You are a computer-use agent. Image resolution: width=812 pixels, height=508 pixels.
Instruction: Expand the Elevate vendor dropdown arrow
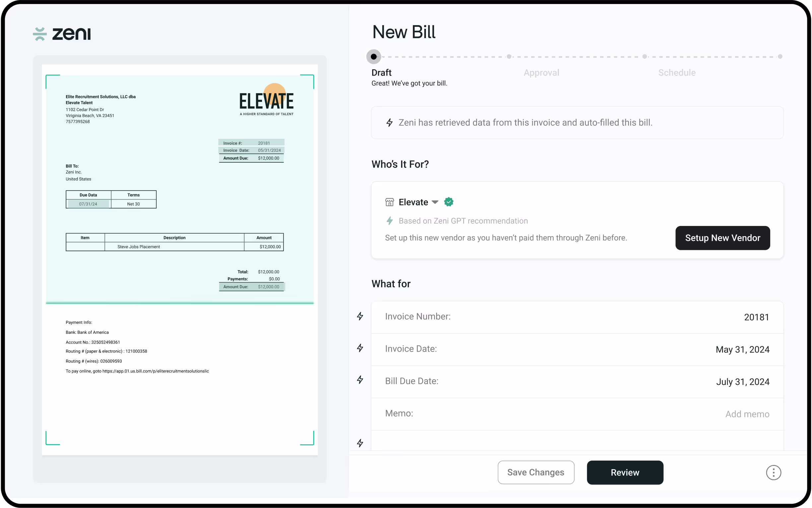click(x=435, y=202)
